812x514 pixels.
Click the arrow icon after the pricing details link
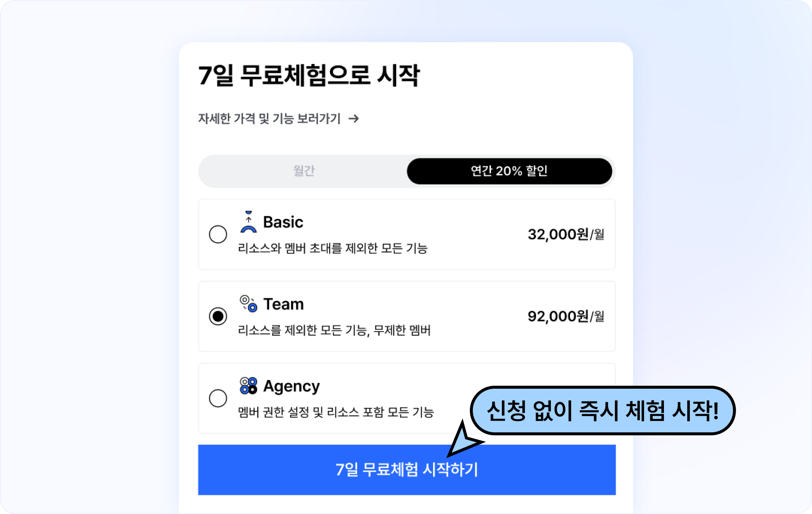pos(353,119)
